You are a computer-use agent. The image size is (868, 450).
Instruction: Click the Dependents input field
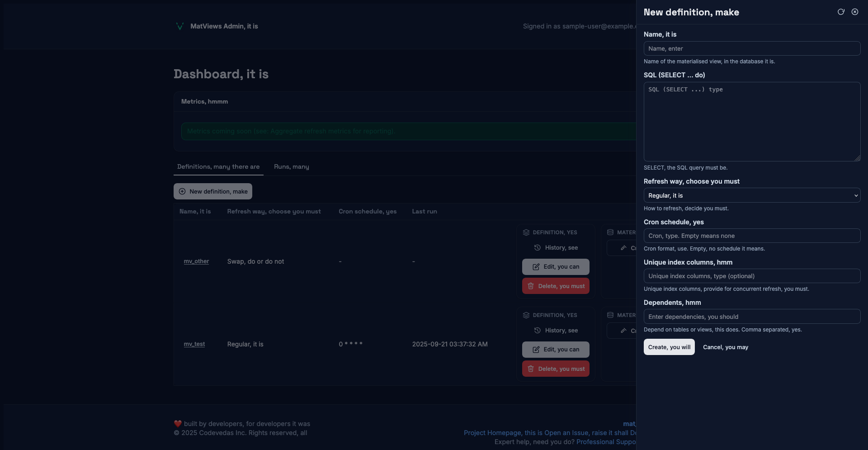pos(751,317)
